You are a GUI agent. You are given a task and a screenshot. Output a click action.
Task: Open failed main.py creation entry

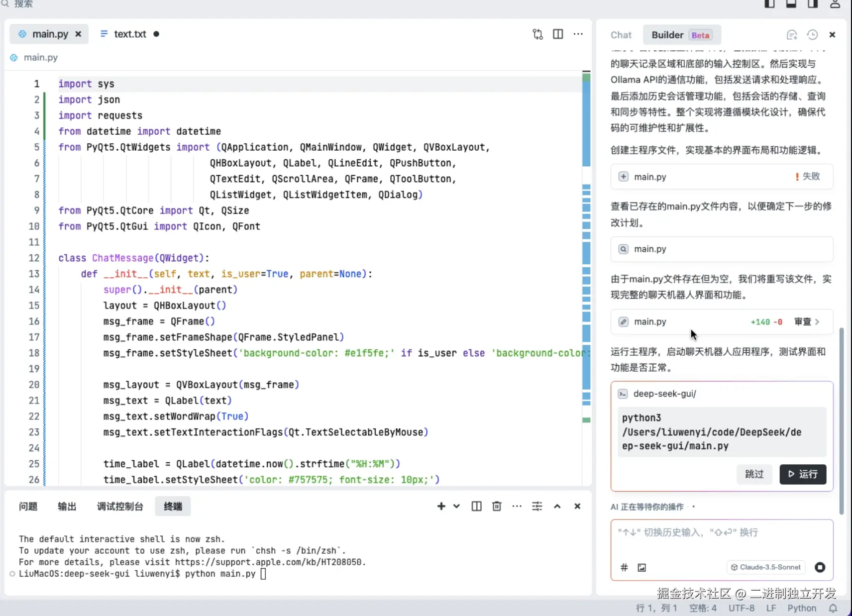722,177
